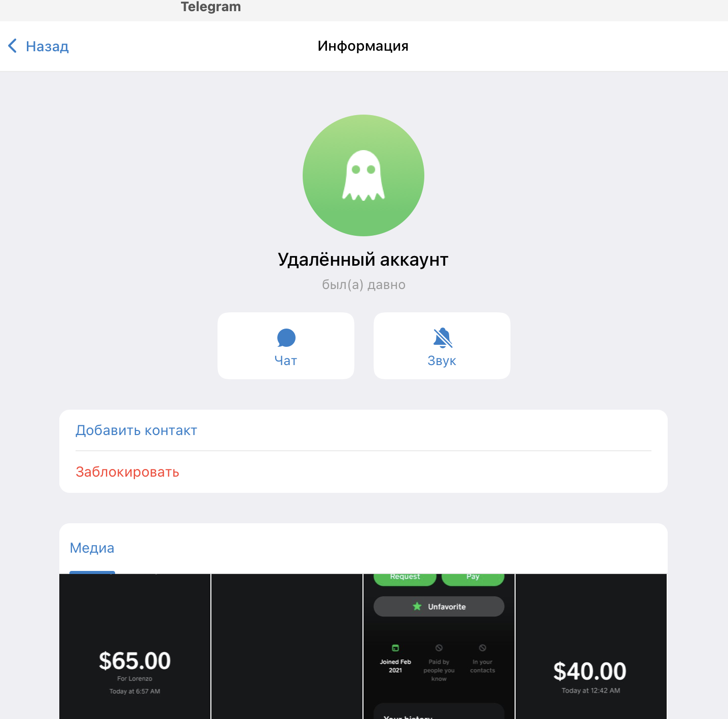Click the green star in Unfavorite thumbnail
728x719 pixels.
click(x=417, y=606)
